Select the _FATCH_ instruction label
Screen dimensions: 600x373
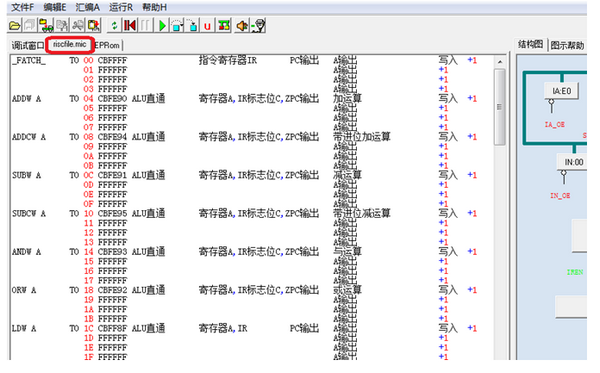coord(29,60)
